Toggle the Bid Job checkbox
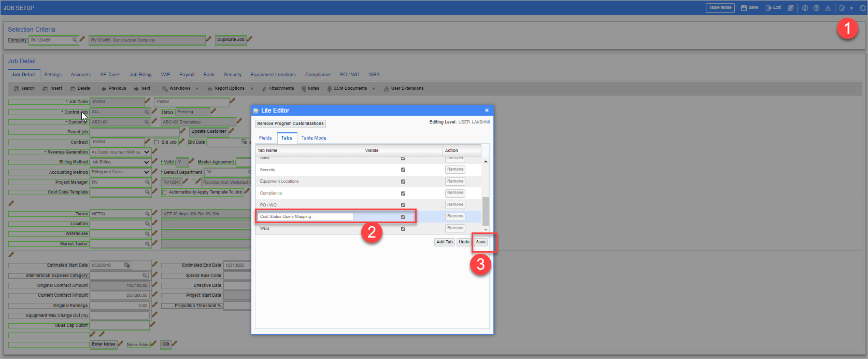 (156, 142)
